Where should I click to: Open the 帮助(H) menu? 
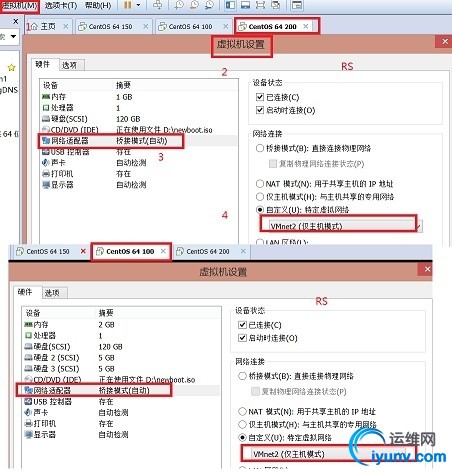coord(98,5)
